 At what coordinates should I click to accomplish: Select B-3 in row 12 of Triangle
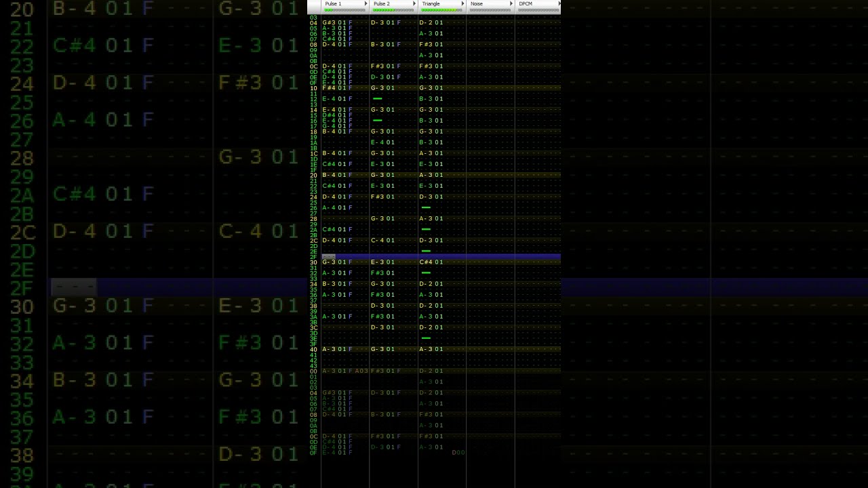(426, 99)
